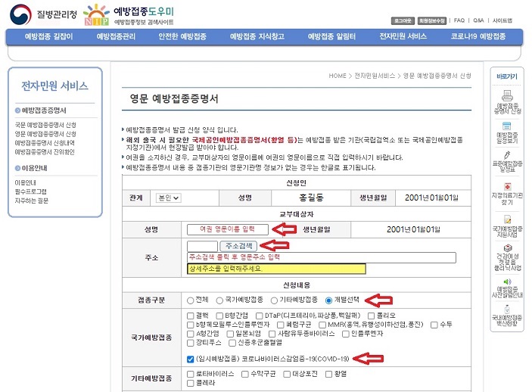The width and height of the screenshot is (532, 392).
Task: Select the 국가예방접종 radio button
Action: click(x=219, y=300)
